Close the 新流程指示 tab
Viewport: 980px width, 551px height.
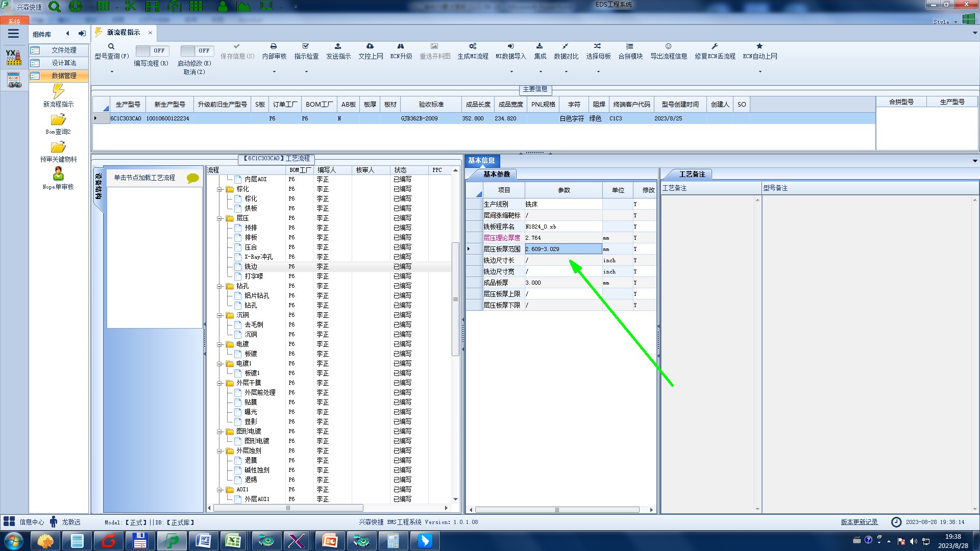150,33
